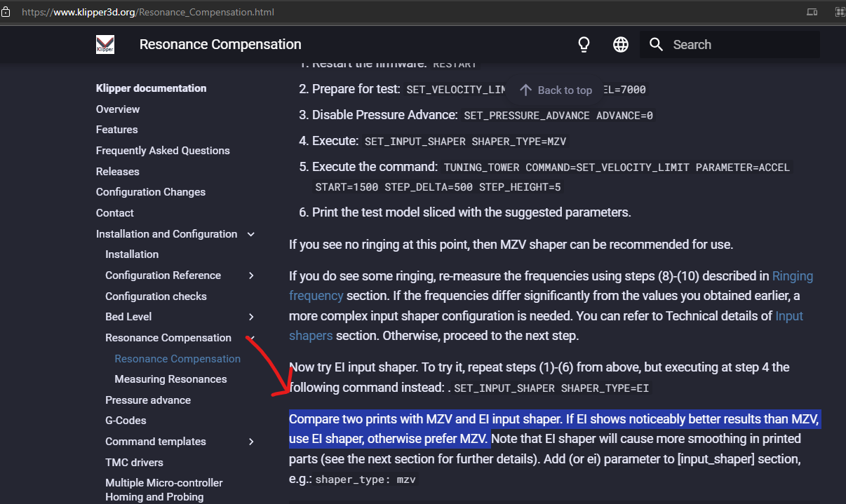Open the Features page
This screenshot has height=504, width=846.
117,130
